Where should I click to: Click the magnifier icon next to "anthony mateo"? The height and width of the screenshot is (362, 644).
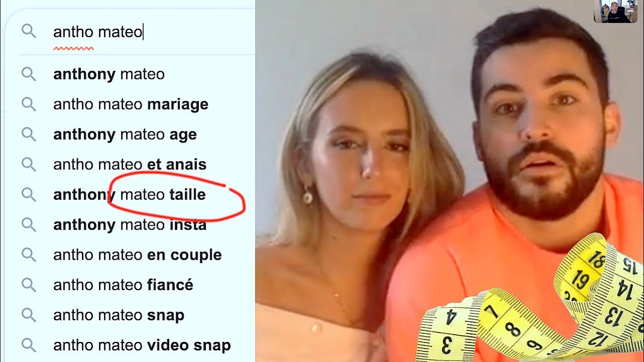tap(29, 74)
